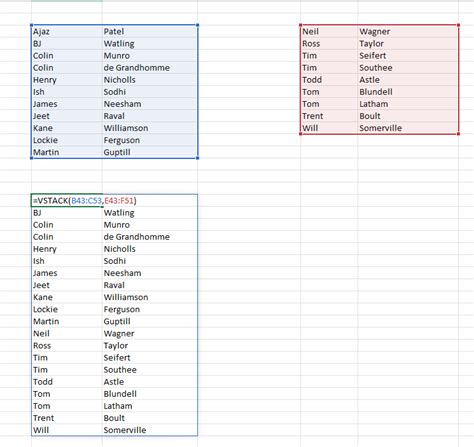Select the Somerville cell in red range
Image resolution: width=474 pixels, height=447 pixels.
pos(408,128)
